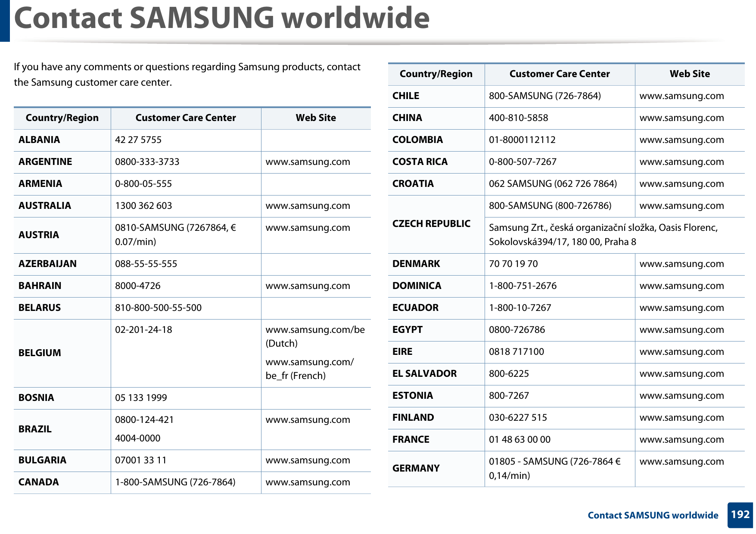Screen dimensions: 756x534
Task: Select the Albania number 42 27 5755
Action: click(138, 140)
